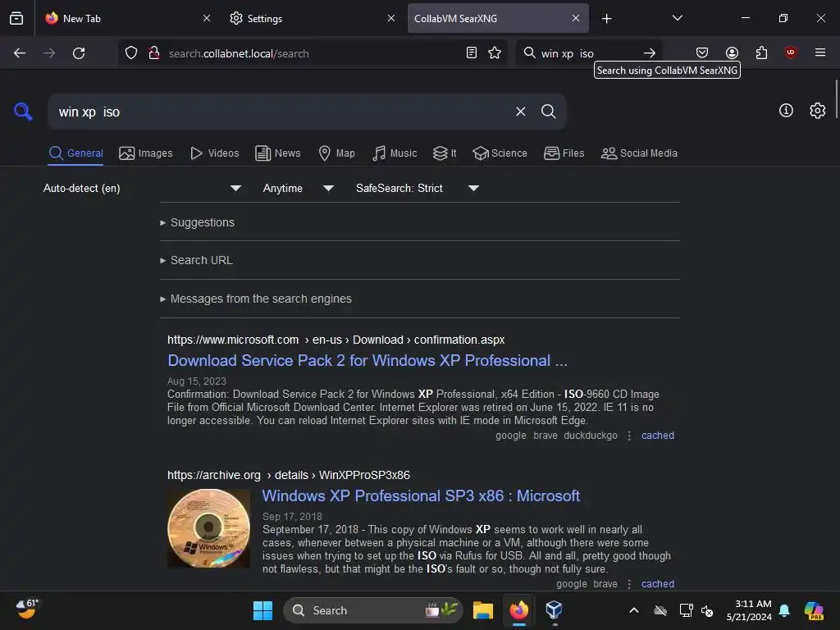The height and width of the screenshot is (630, 840).
Task: Open the Anytime time range dropdown
Action: tap(299, 188)
